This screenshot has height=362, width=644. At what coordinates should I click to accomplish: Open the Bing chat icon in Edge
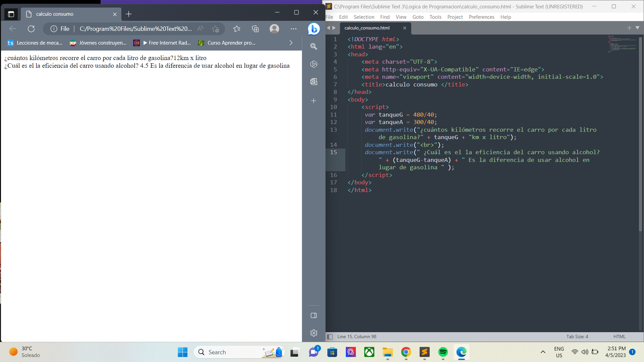click(x=314, y=29)
